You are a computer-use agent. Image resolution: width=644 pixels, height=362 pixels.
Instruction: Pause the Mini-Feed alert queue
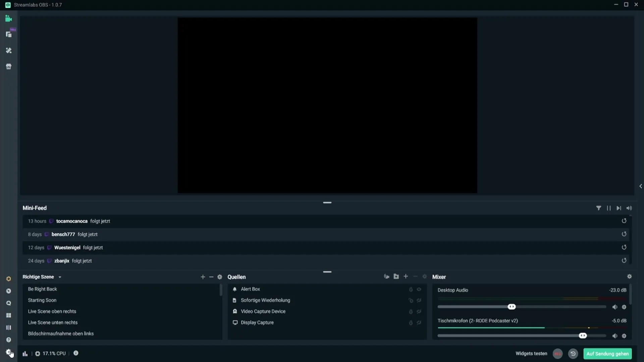click(x=609, y=208)
